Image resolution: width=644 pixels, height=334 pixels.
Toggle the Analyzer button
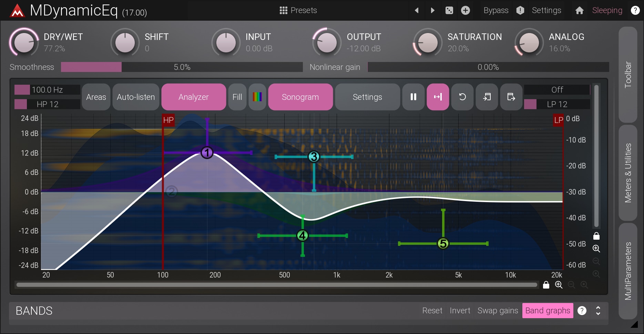pos(194,97)
